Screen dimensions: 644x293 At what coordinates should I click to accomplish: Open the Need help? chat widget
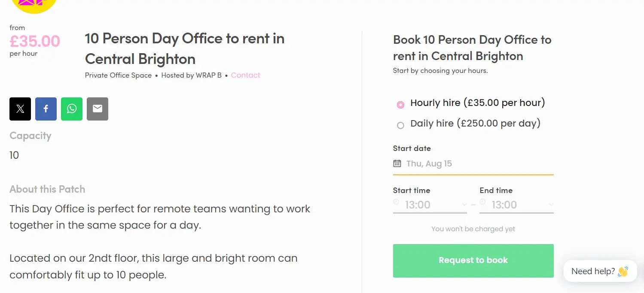point(600,271)
